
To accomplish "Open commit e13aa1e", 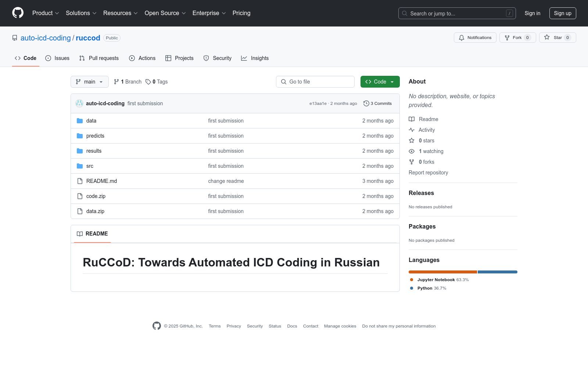I will tap(318, 103).
